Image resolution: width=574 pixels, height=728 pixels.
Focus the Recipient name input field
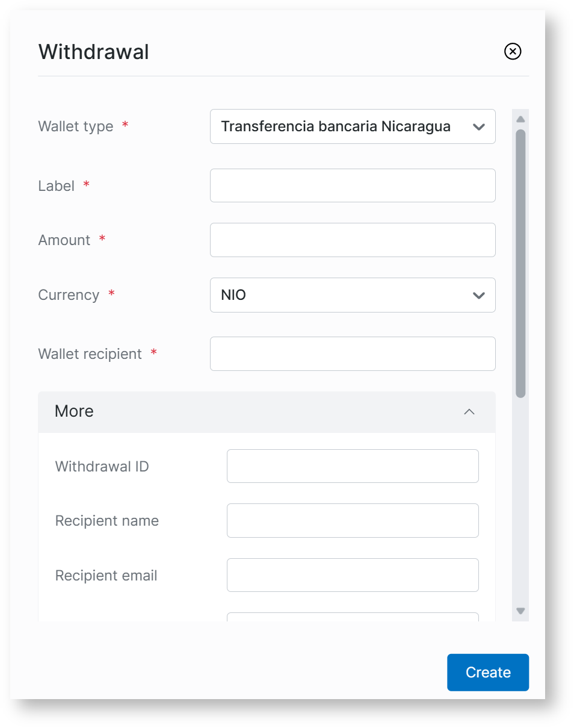[352, 520]
